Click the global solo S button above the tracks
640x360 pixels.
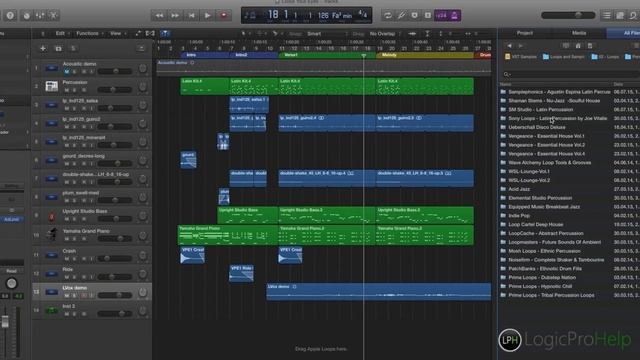pyautogui.click(x=73, y=49)
